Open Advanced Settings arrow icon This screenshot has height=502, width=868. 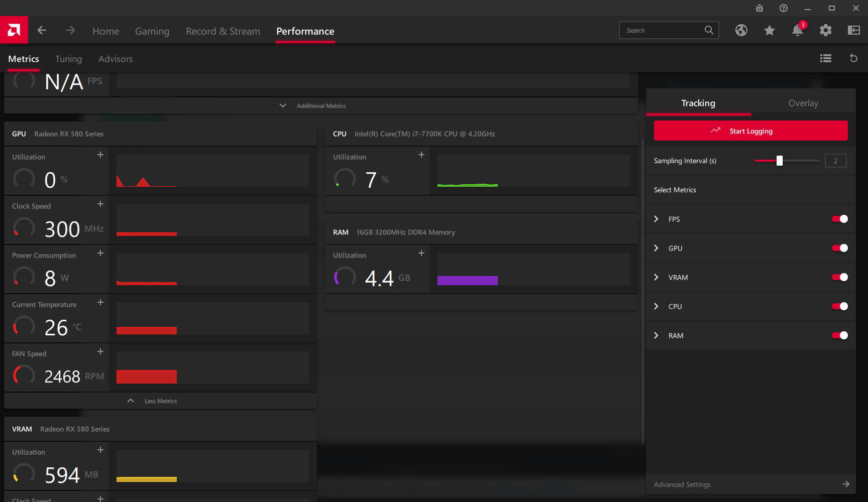coord(846,484)
